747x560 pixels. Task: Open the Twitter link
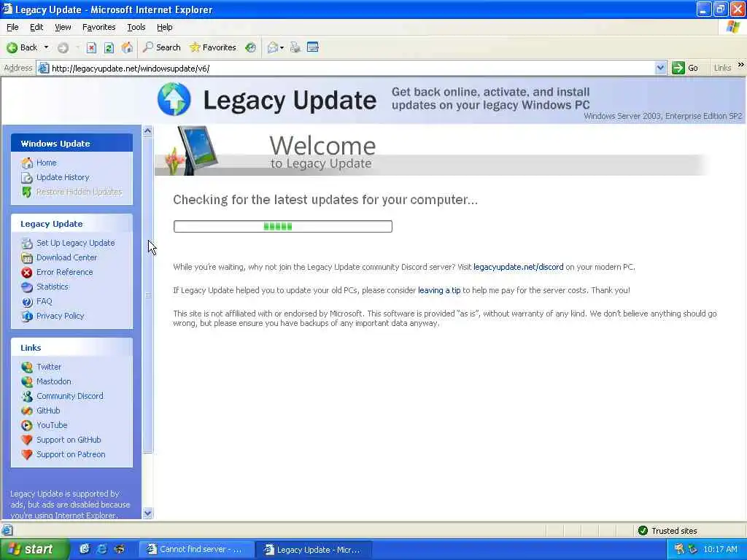[x=49, y=367]
